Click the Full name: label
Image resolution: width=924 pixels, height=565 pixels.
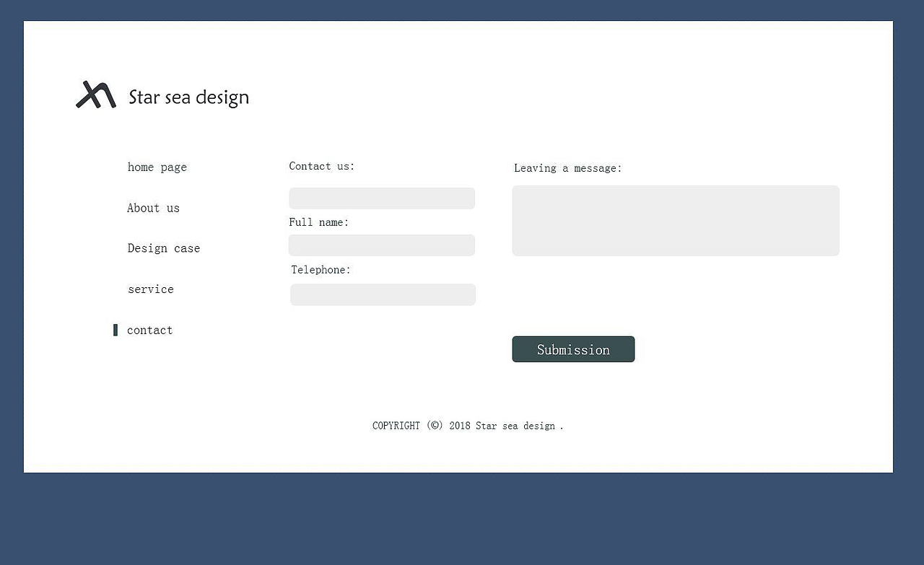click(319, 222)
